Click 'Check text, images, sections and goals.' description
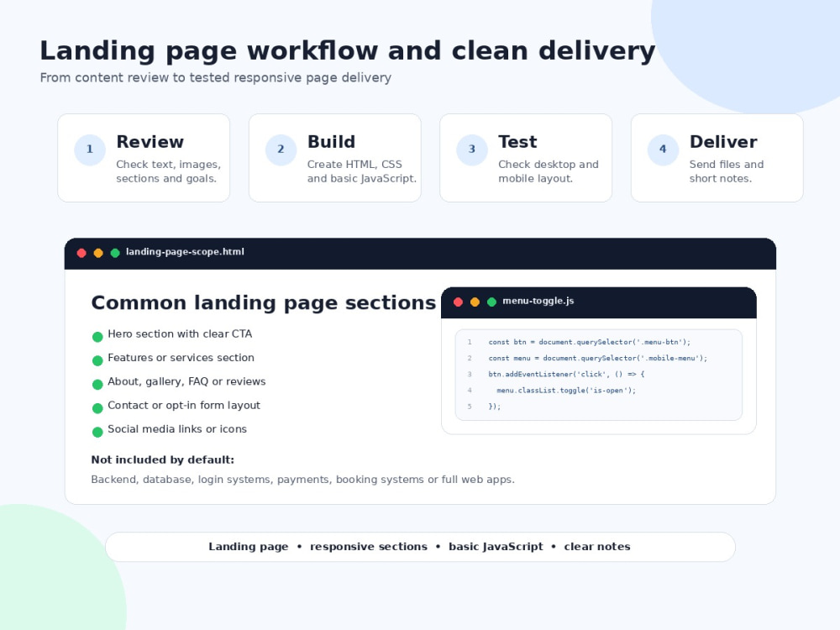This screenshot has height=630, width=840. pos(168,171)
